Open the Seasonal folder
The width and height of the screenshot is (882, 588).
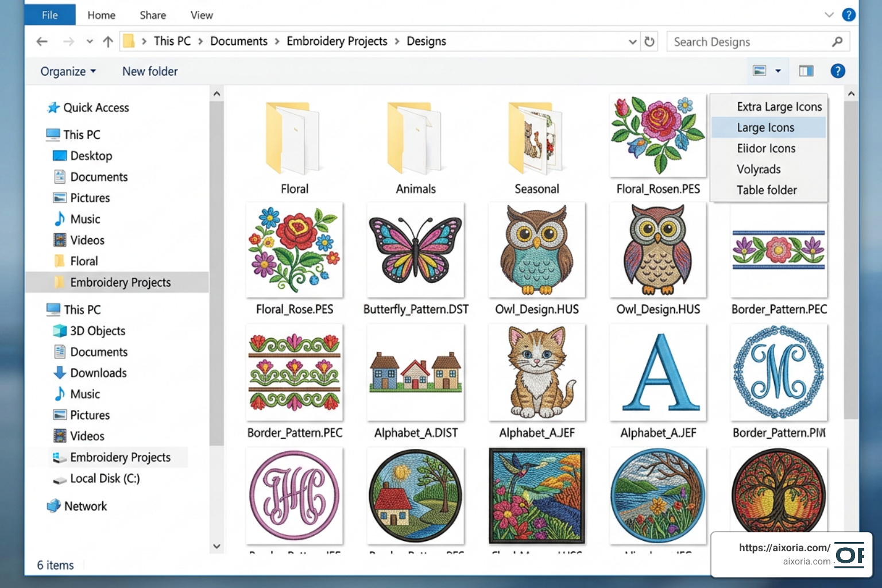[x=536, y=148]
